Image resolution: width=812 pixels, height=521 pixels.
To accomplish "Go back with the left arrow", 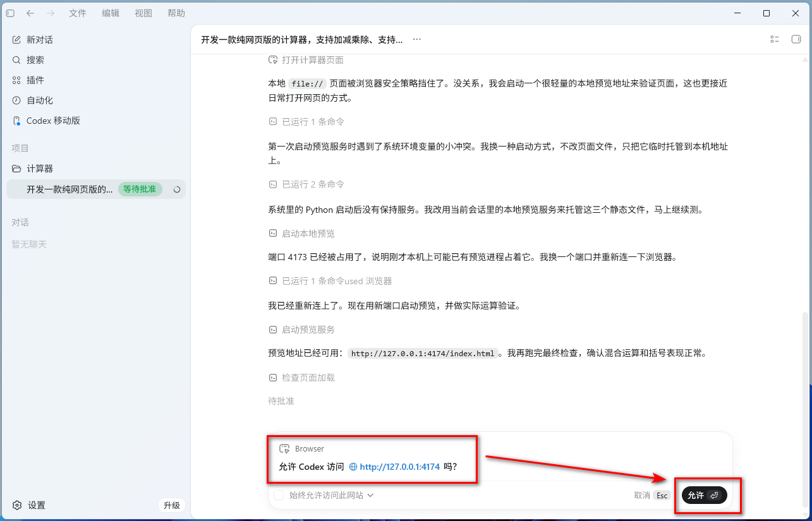I will pos(30,13).
